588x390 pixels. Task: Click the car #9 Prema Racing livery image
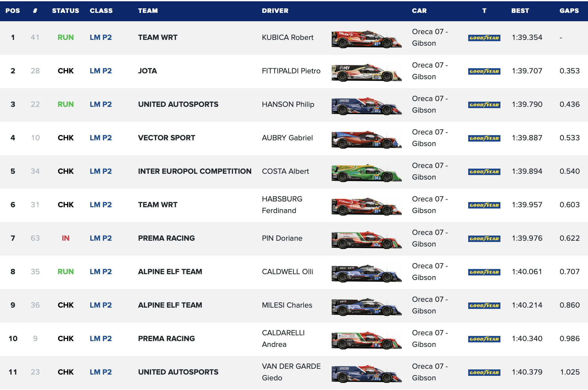click(x=366, y=340)
